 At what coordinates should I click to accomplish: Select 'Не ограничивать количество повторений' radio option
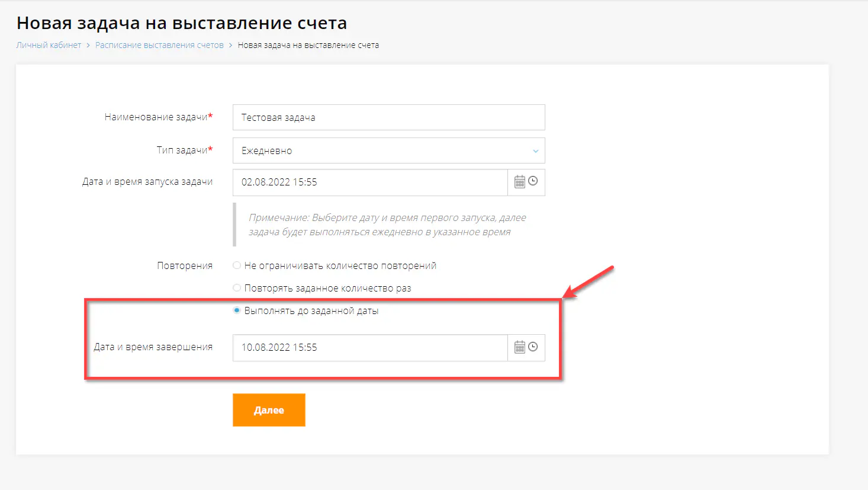(237, 265)
